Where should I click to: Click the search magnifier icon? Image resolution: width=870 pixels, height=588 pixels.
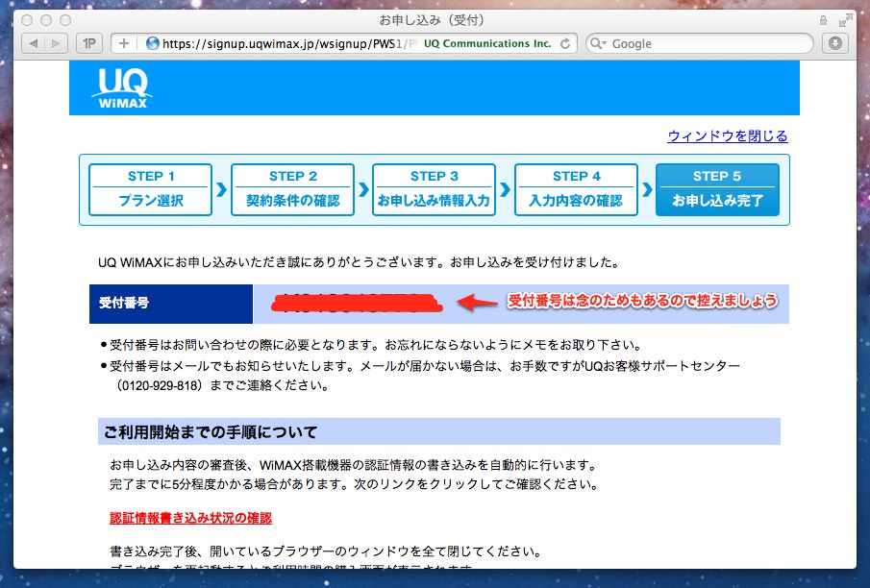(596, 43)
